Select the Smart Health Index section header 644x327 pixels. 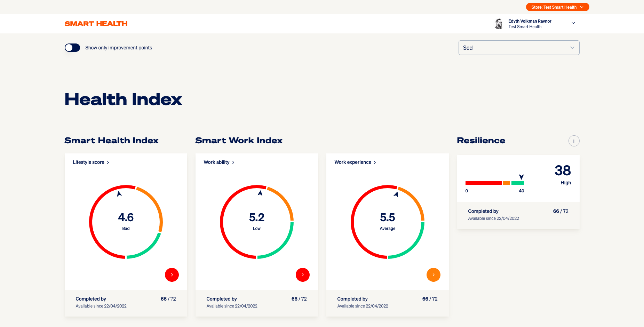111,141
